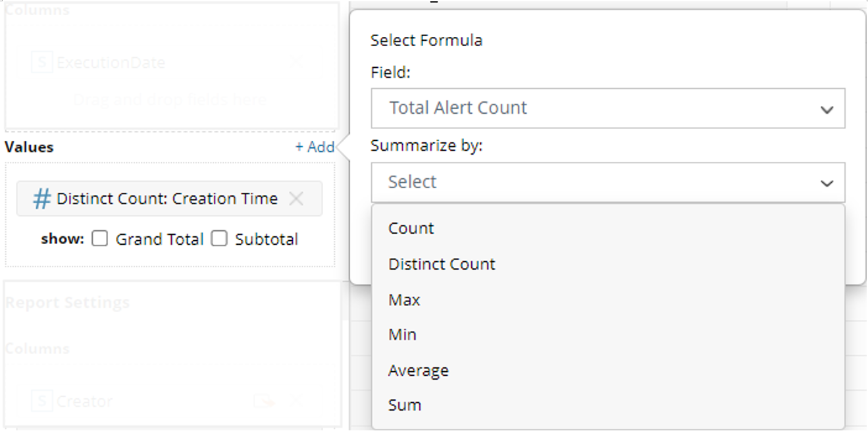The width and height of the screenshot is (868, 433).
Task: Select Distinct Count from the summarize options
Action: click(x=442, y=264)
